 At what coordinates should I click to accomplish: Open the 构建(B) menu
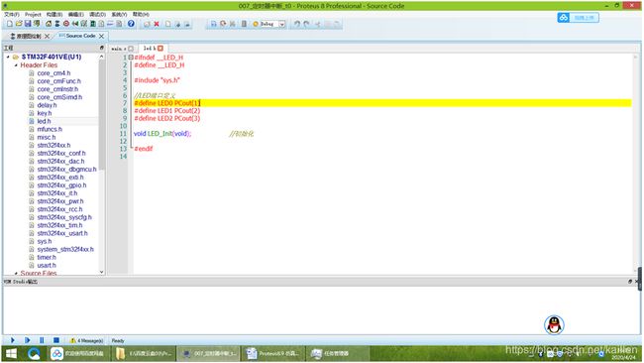click(54, 15)
